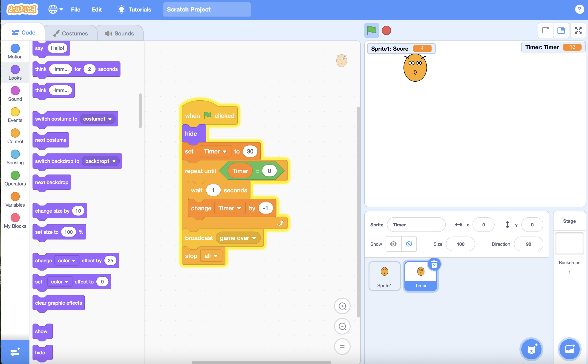588x364 pixels.
Task: Switch to the small stage layout
Action: click(545, 30)
